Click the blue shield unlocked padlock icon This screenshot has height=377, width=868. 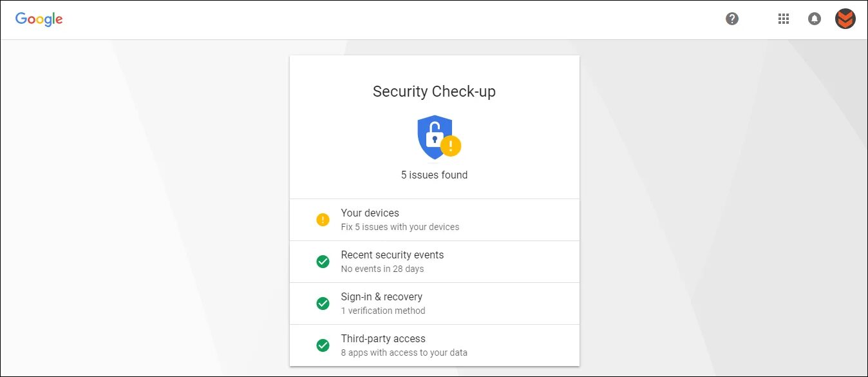[x=433, y=135]
